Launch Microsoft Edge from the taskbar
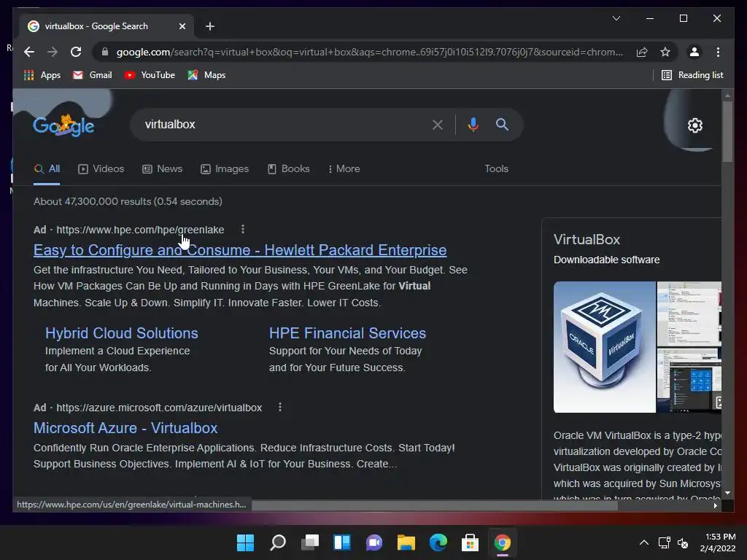747x560 pixels. tap(438, 542)
